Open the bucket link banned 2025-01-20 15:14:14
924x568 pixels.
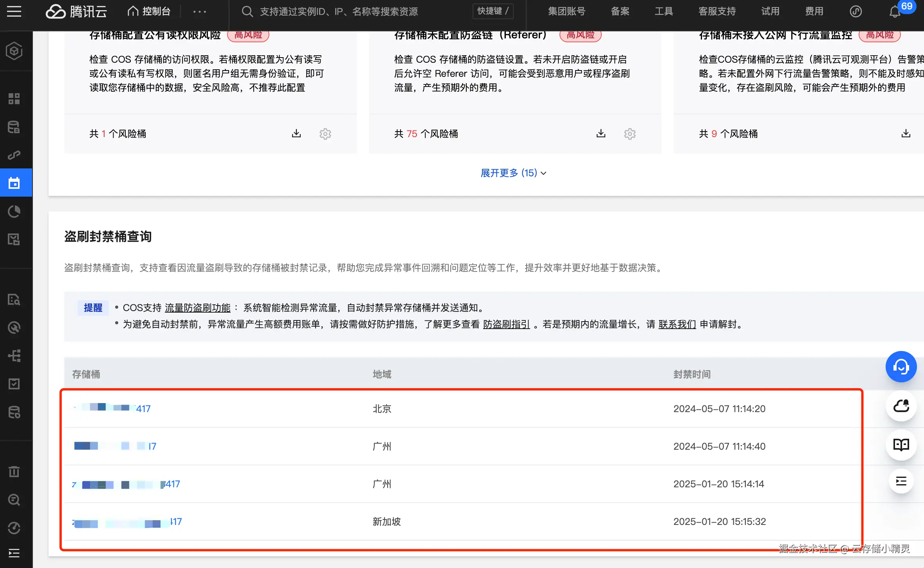coord(126,484)
